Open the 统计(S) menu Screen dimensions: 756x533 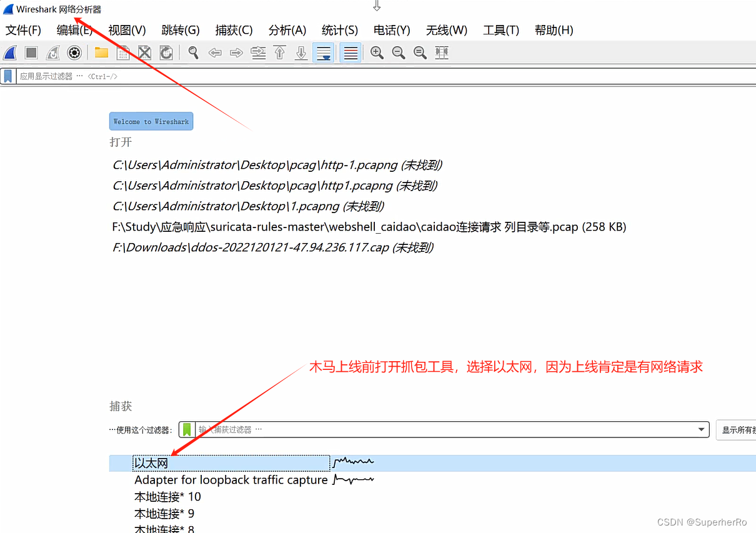(x=340, y=30)
